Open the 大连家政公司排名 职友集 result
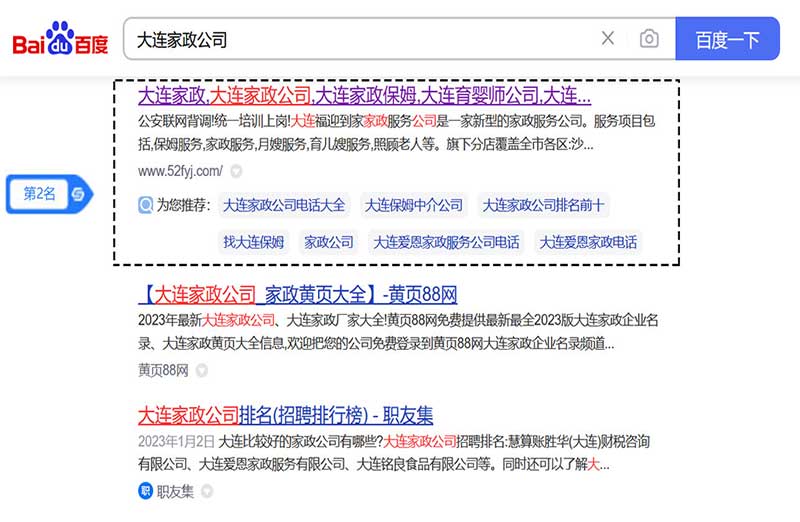The height and width of the screenshot is (522, 800). pos(285,415)
